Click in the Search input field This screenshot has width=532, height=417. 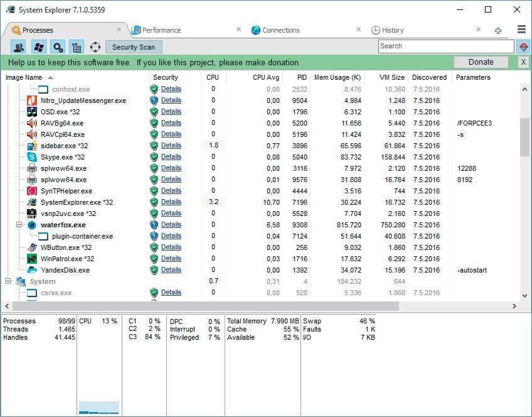[446, 46]
